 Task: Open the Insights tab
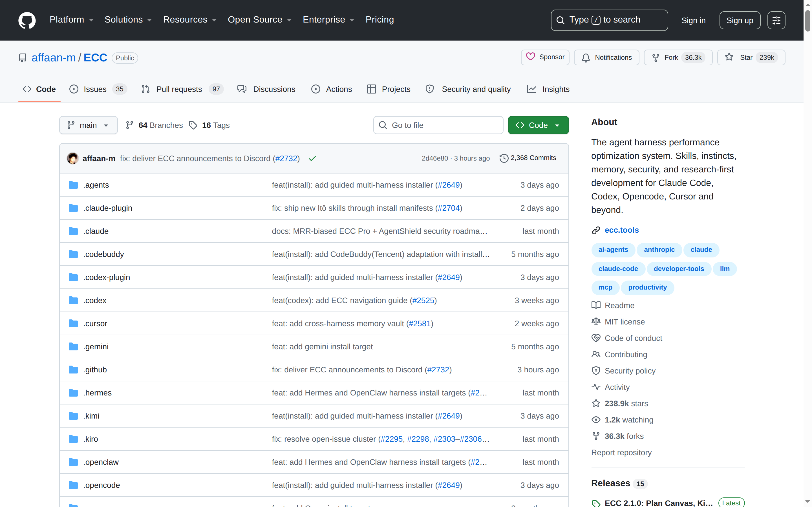pyautogui.click(x=548, y=89)
